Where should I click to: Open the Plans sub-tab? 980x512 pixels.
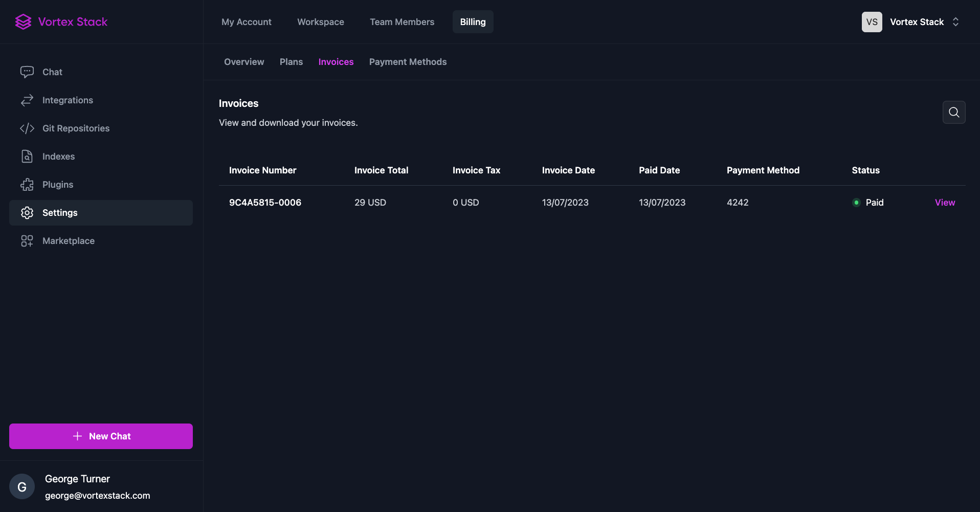(291, 62)
